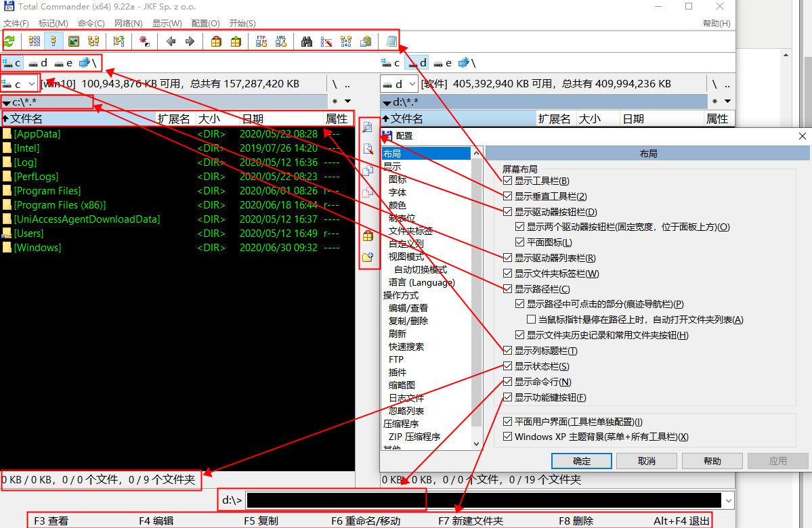Image resolution: width=812 pixels, height=528 pixels.
Task: Click the thumbnail view picture icon
Action: 73,41
